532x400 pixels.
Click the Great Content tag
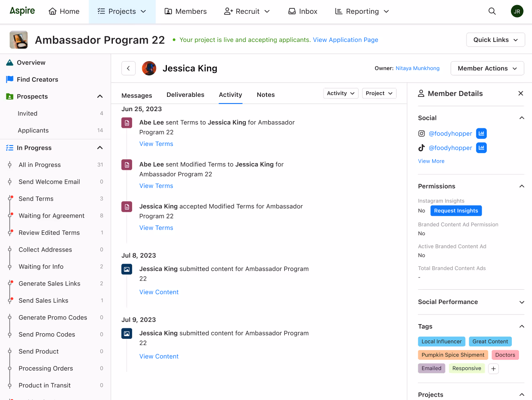[x=490, y=341]
